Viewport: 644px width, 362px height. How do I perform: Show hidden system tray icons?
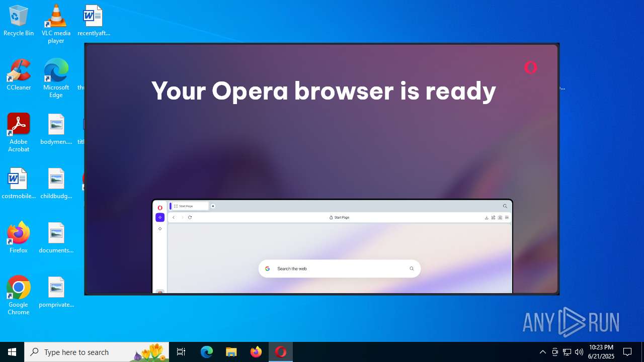[x=542, y=352]
